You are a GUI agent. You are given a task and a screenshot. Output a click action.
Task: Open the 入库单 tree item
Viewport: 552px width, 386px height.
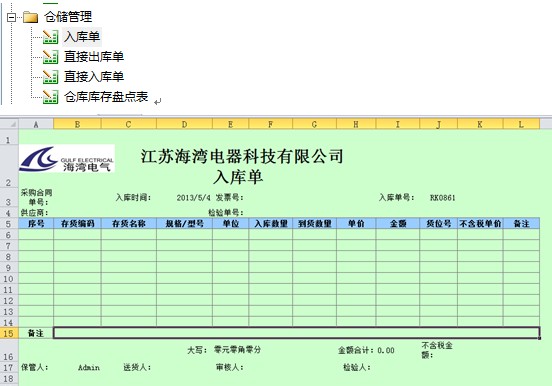(x=82, y=37)
